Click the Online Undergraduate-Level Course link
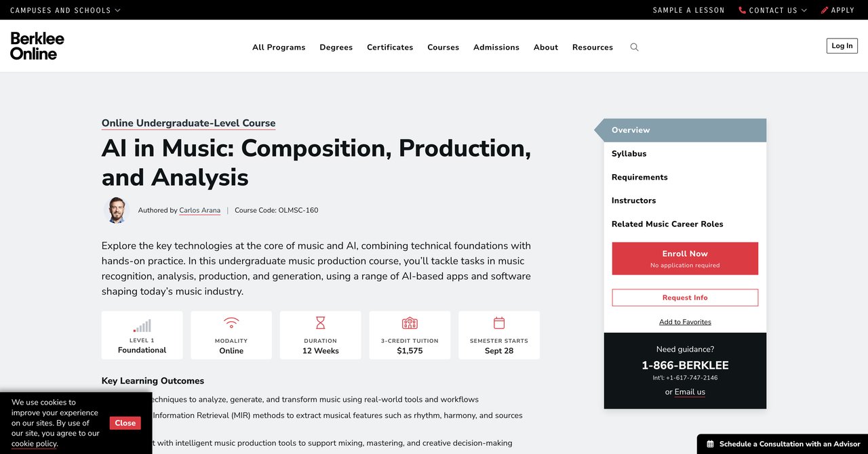The image size is (868, 454). 189,123
